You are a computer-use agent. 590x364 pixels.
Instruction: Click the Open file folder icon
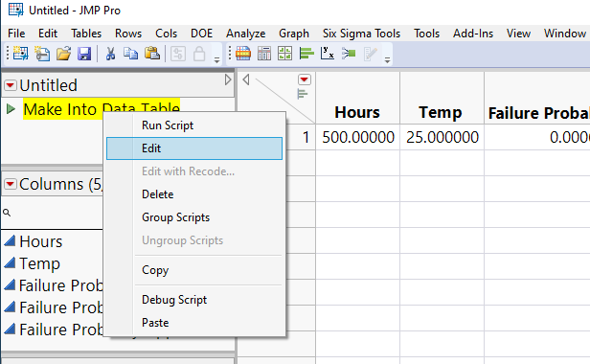coord(63,54)
